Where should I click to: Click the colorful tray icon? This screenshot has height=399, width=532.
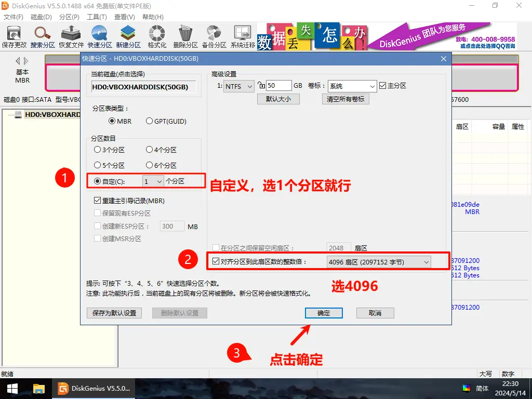467,388
